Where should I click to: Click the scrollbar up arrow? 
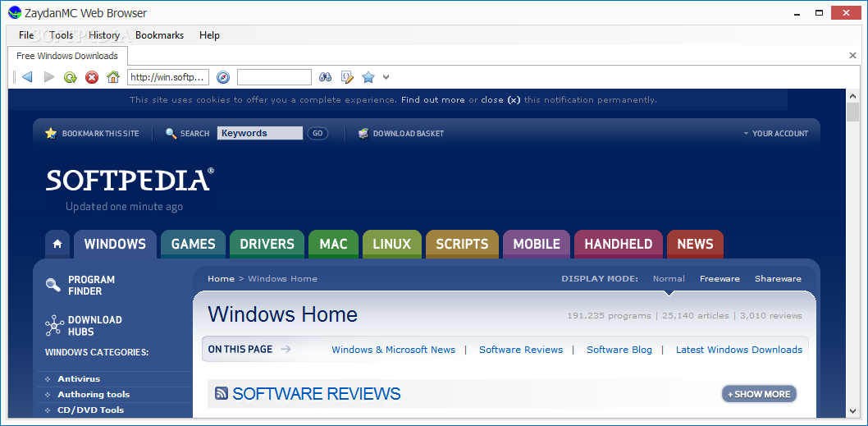tap(852, 96)
